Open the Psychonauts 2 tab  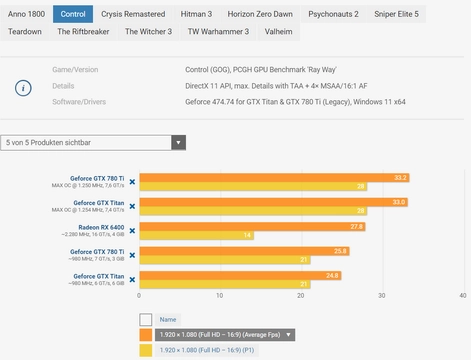click(333, 14)
